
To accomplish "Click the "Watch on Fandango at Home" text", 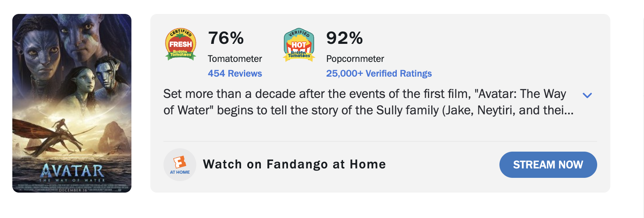I will (x=294, y=165).
